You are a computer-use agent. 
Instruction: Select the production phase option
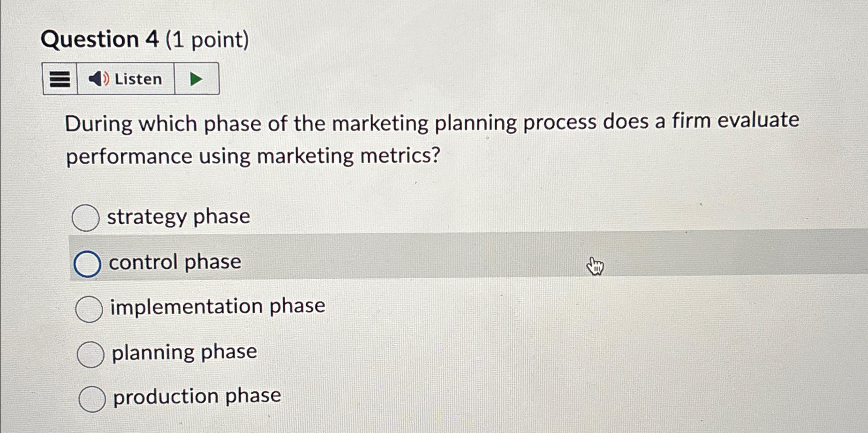(x=91, y=398)
